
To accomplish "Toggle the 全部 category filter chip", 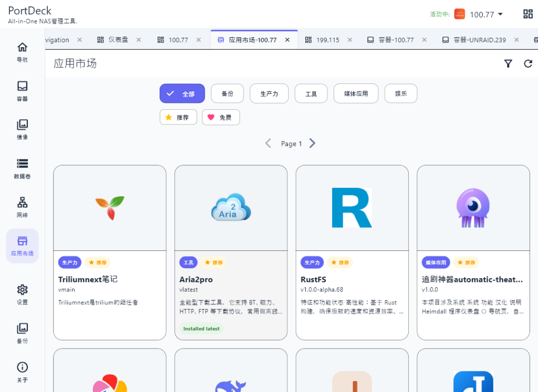I will [182, 93].
